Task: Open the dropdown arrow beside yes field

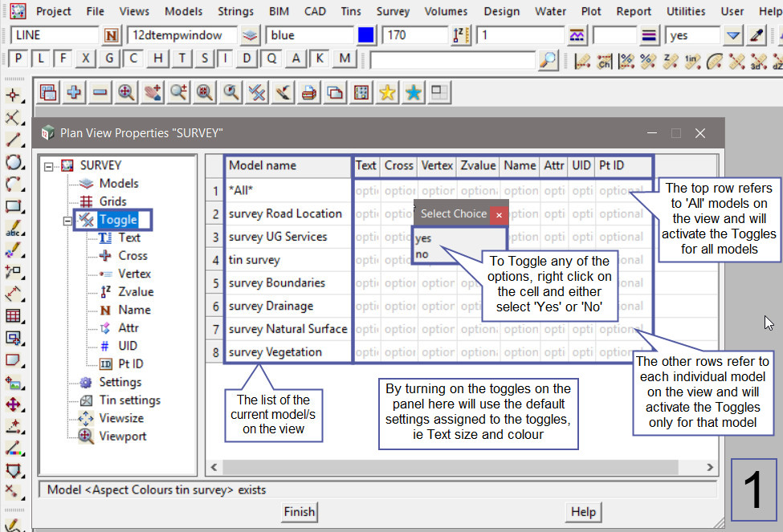Action: [732, 35]
